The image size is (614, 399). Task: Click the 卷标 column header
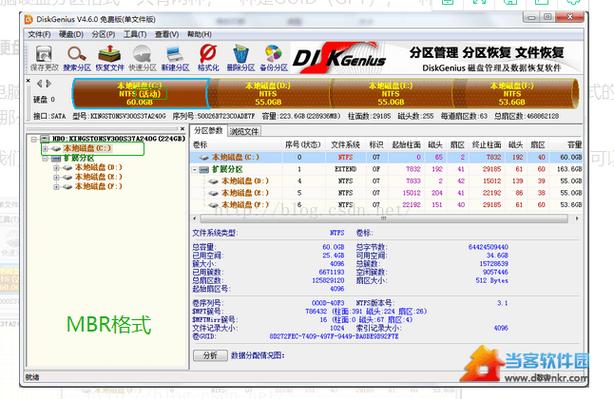click(x=200, y=145)
